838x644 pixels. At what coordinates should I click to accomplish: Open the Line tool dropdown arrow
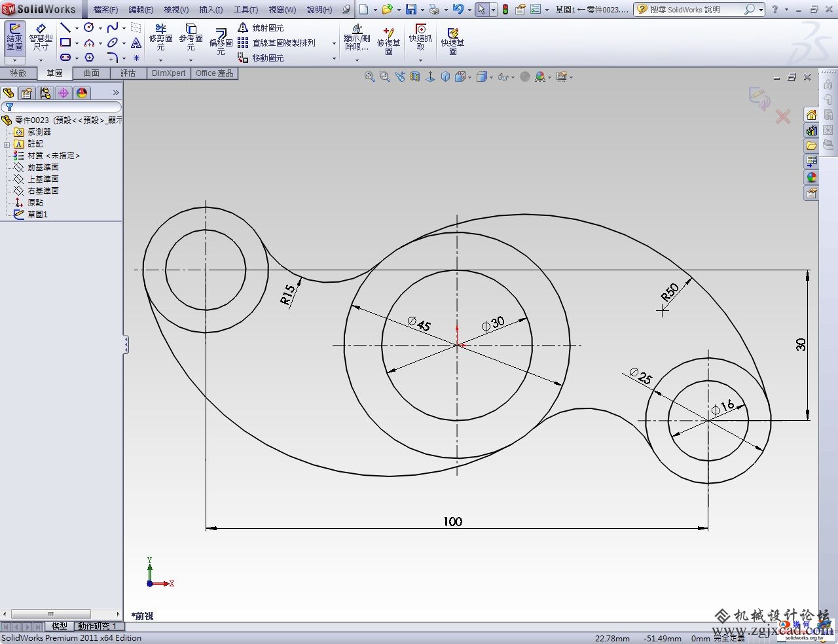pos(76,28)
